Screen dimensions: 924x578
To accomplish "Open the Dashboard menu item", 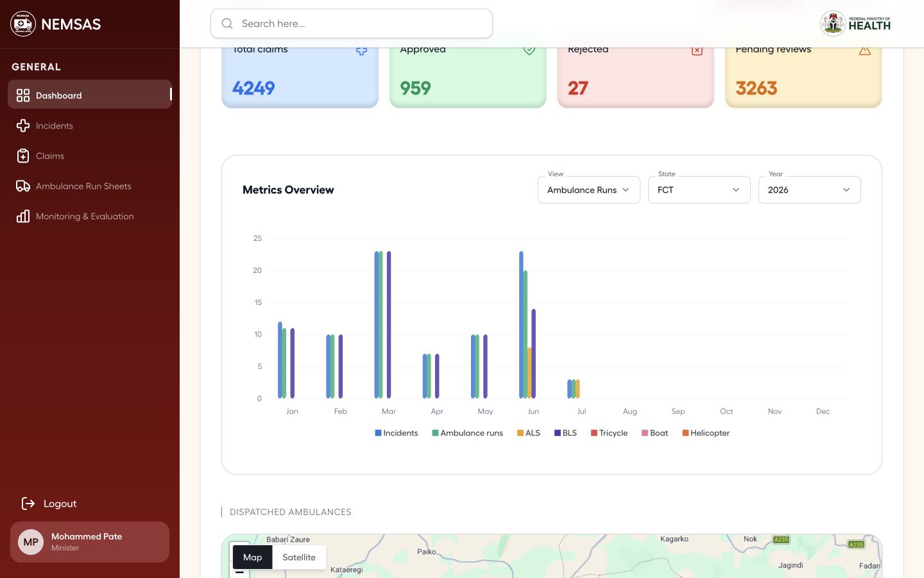I will point(90,94).
